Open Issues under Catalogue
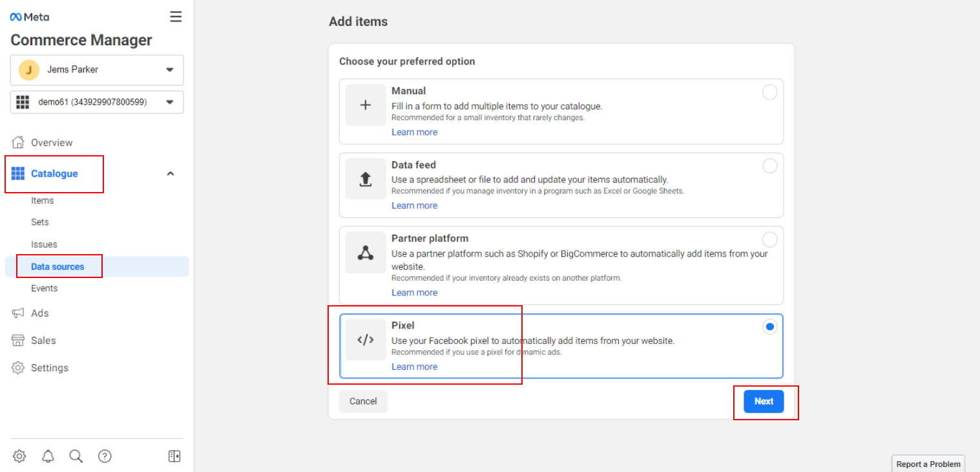 (44, 244)
